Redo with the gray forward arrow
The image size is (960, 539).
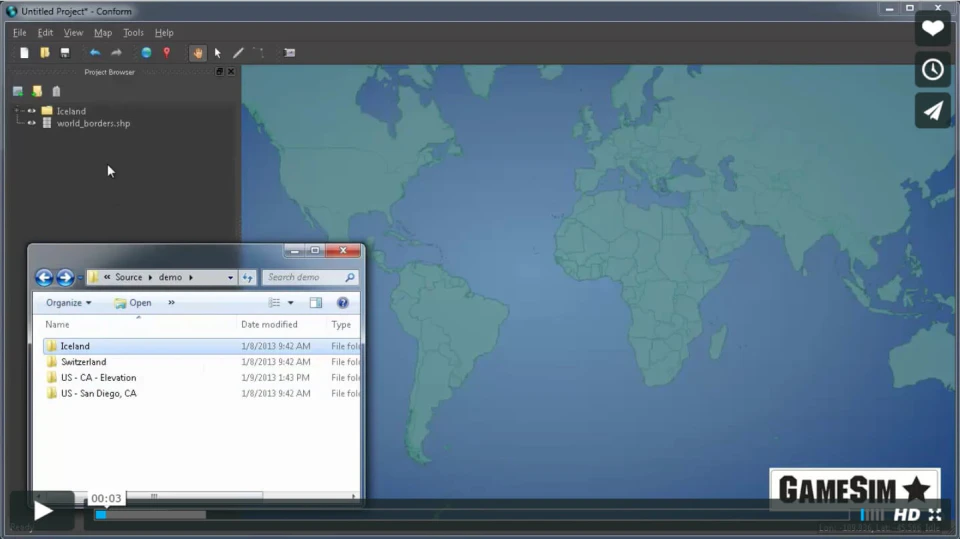(x=116, y=53)
